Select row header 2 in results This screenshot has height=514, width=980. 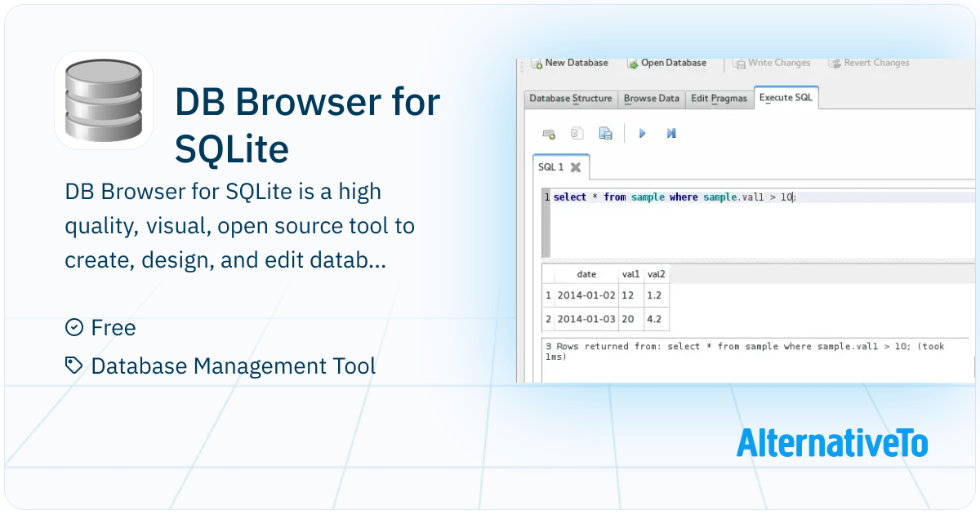coord(549,319)
